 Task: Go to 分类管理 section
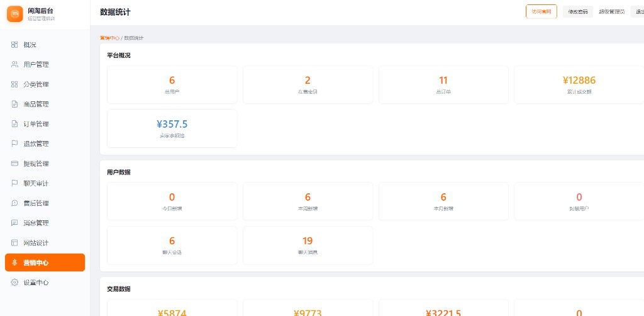(45, 84)
